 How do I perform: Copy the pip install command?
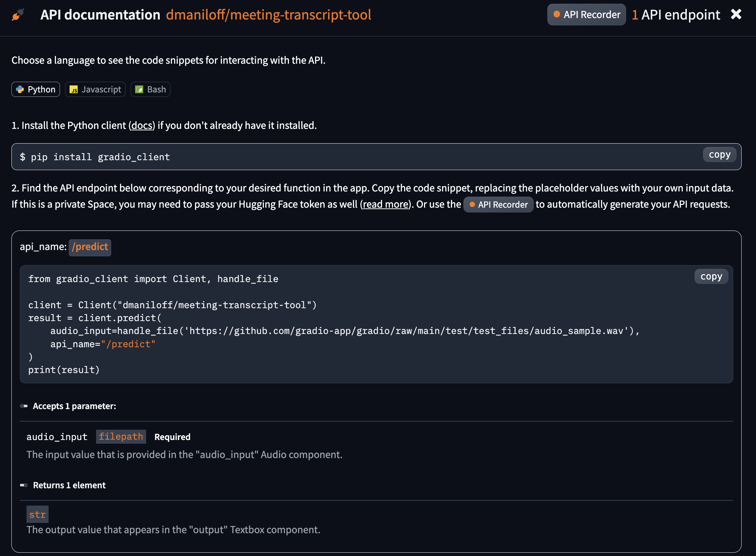point(720,155)
